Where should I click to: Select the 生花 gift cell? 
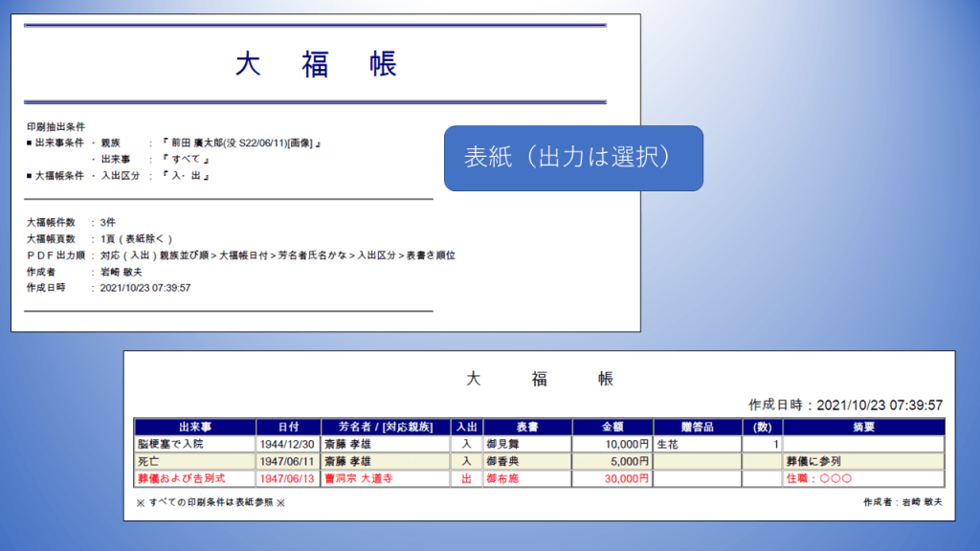(668, 445)
